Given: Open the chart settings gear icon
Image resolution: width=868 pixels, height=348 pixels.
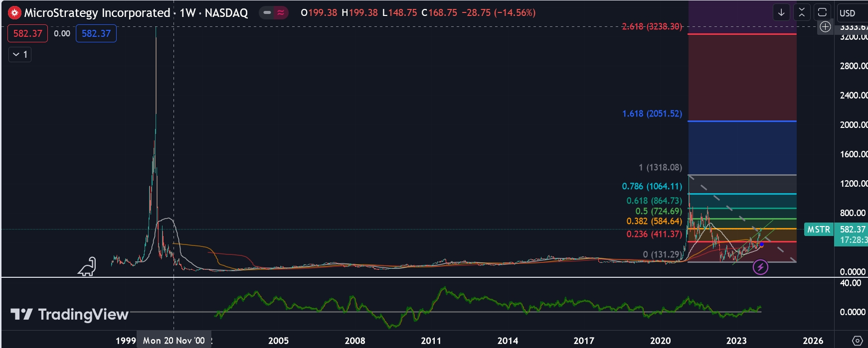Looking at the screenshot, I should (x=857, y=341).
